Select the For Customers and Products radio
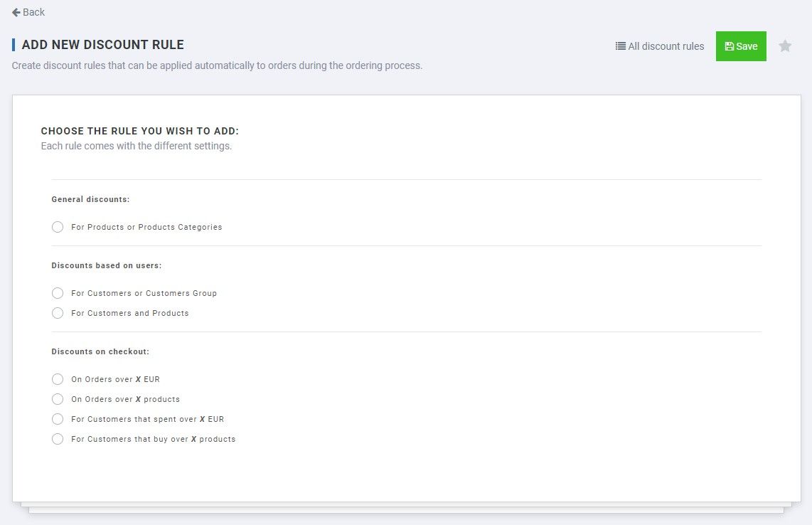Viewport: 812px width, 525px height. [58, 313]
